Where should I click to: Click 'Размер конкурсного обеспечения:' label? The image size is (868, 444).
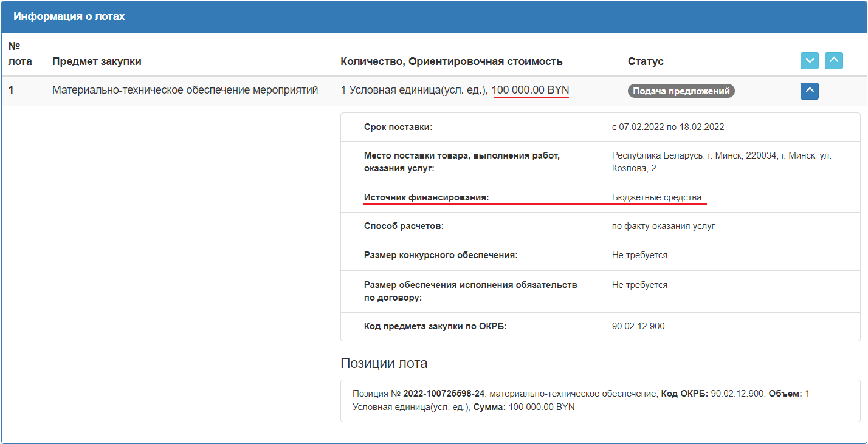(x=441, y=255)
